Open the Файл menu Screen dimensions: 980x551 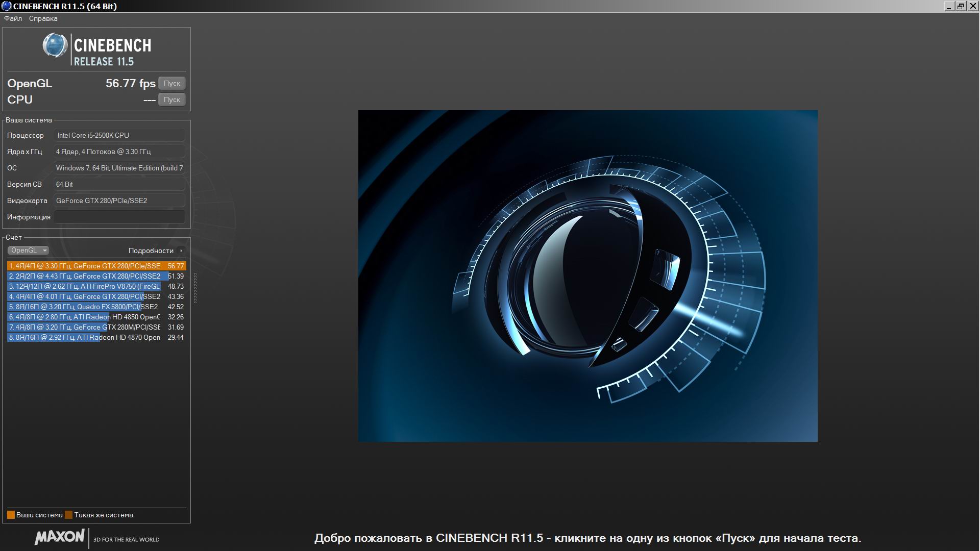(13, 18)
